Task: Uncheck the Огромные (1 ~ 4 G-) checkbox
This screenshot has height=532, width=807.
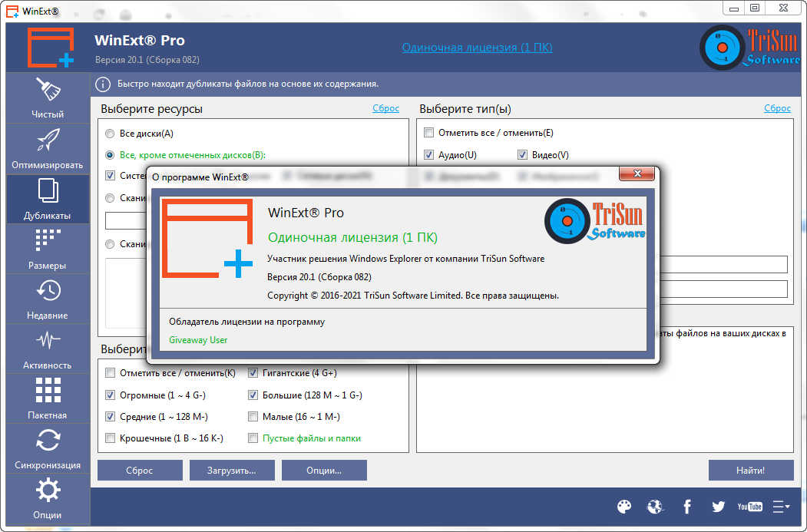Action: 110,395
